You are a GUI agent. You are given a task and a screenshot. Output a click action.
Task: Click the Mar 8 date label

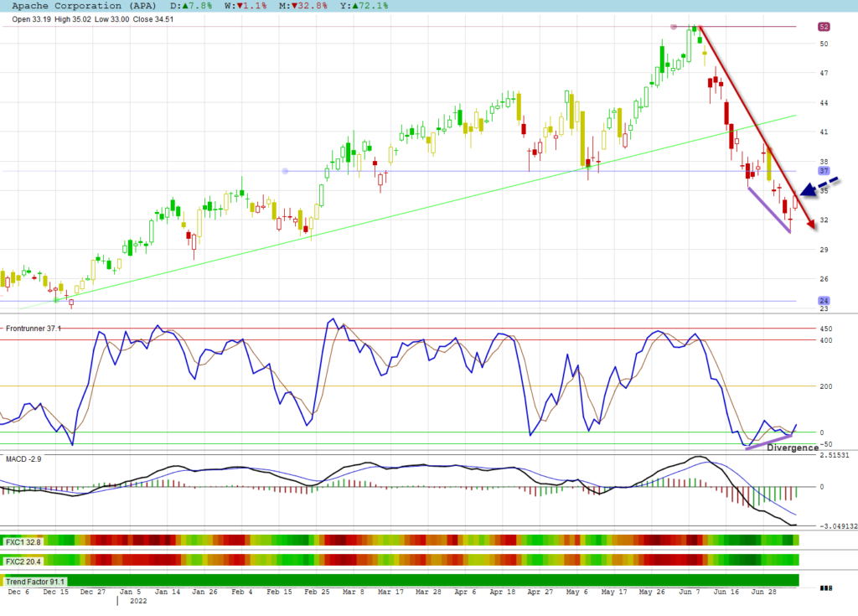pos(354,592)
